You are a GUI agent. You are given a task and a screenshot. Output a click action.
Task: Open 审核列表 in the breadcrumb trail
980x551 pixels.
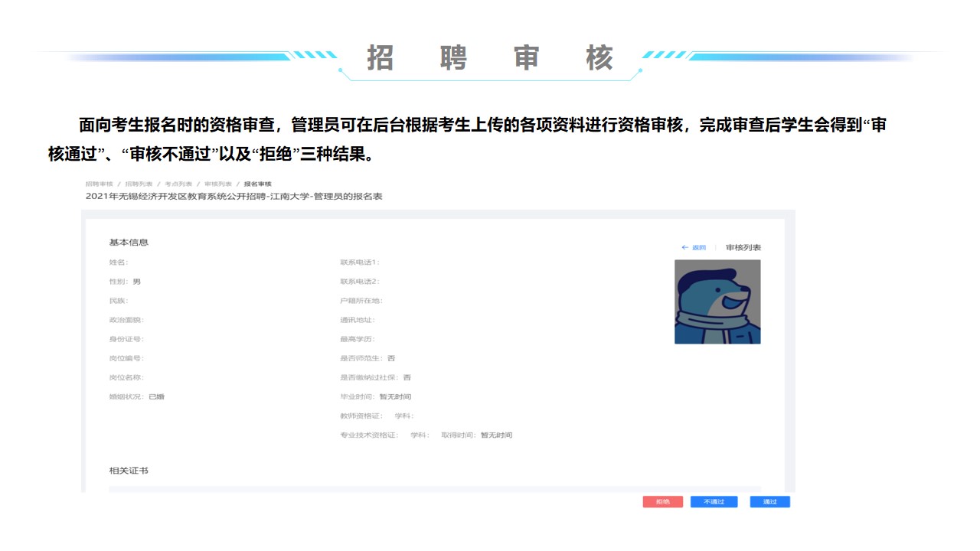217,184
